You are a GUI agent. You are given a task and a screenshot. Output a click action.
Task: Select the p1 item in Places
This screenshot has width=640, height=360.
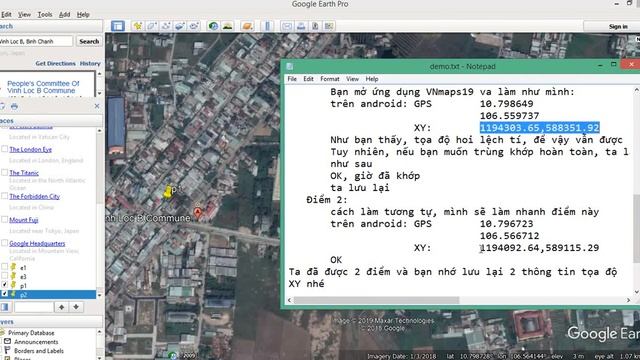point(23,285)
